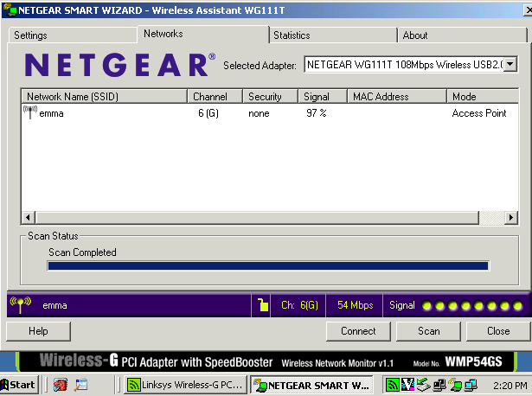
Task: Click the 'Access Point' mode cell
Action: coord(479,113)
